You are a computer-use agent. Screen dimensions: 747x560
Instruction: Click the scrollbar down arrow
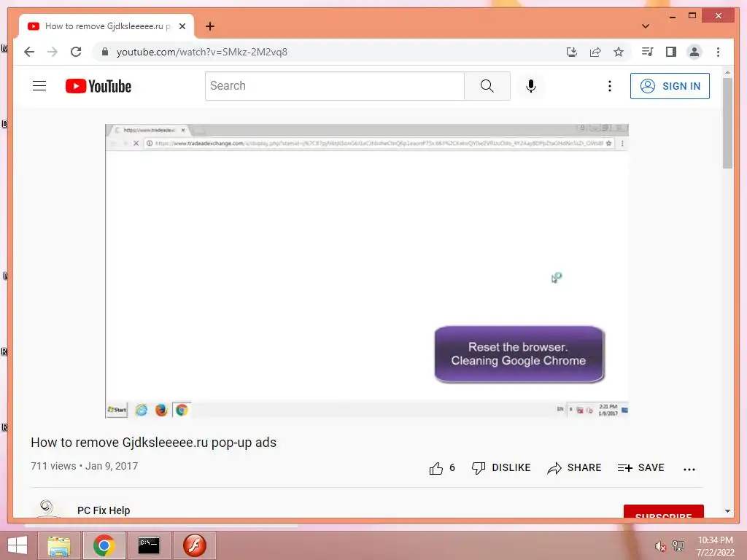click(727, 511)
